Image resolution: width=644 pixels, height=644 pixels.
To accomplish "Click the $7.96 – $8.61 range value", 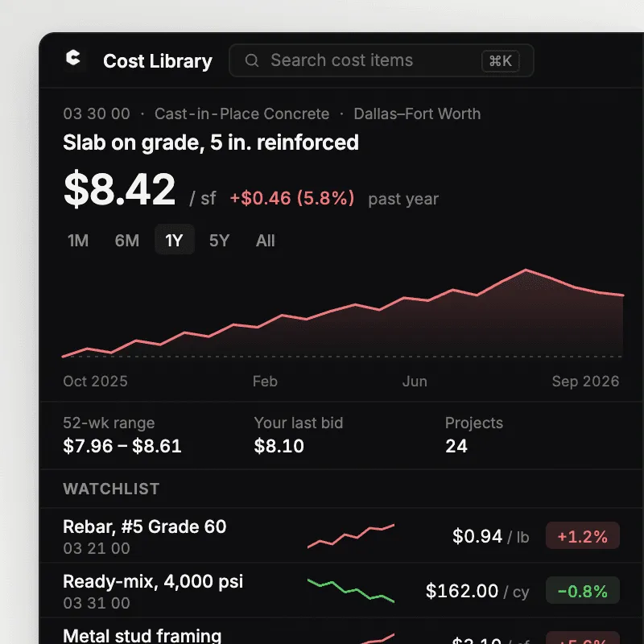I will click(122, 446).
